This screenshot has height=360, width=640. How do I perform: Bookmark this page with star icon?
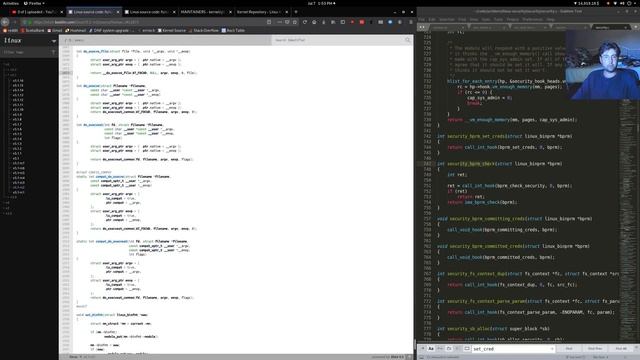(295, 22)
